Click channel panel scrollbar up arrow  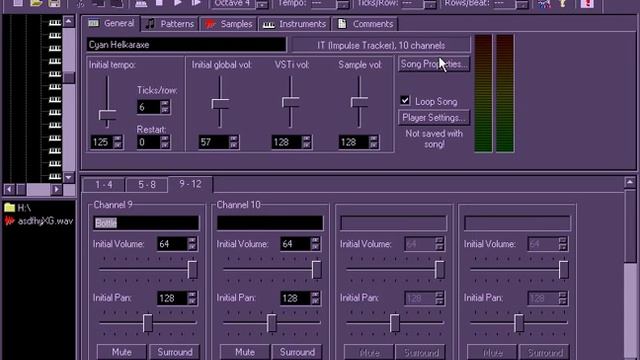tap(630, 182)
